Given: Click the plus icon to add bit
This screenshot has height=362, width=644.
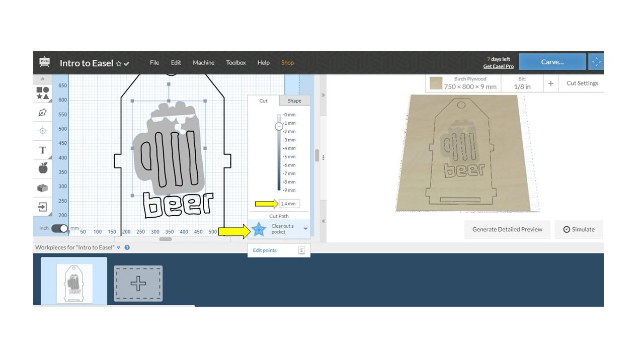Looking at the screenshot, I should 551,83.
